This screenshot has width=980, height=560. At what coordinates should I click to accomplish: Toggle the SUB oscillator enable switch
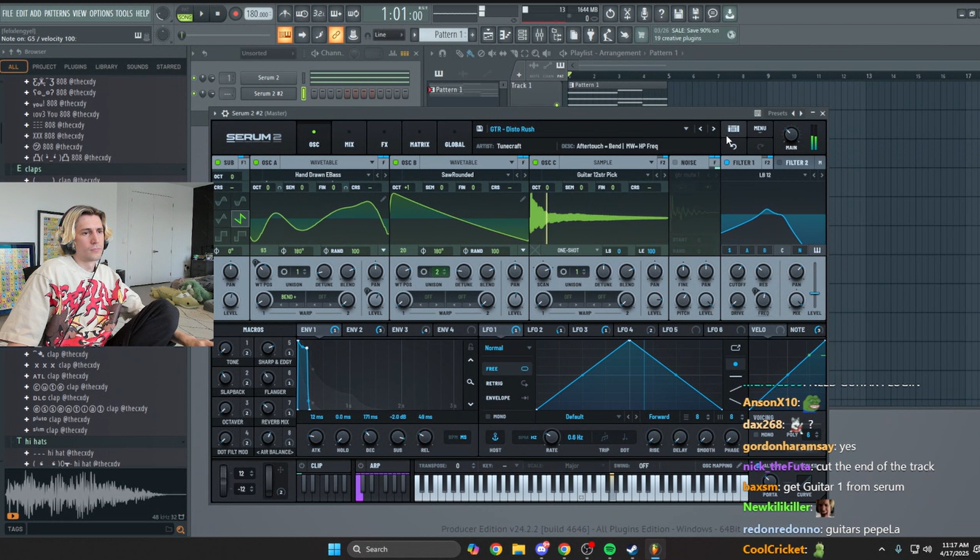[218, 163]
